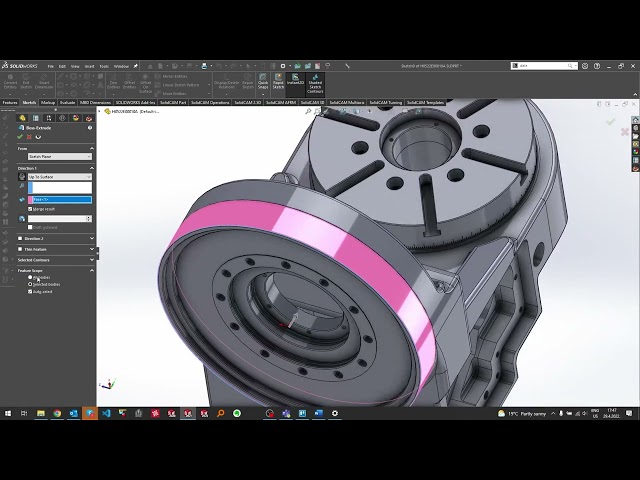Click the Rapid Sketch tool

278,81
